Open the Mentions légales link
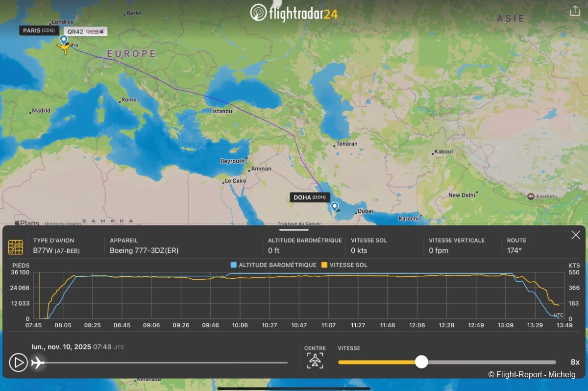 62,223
